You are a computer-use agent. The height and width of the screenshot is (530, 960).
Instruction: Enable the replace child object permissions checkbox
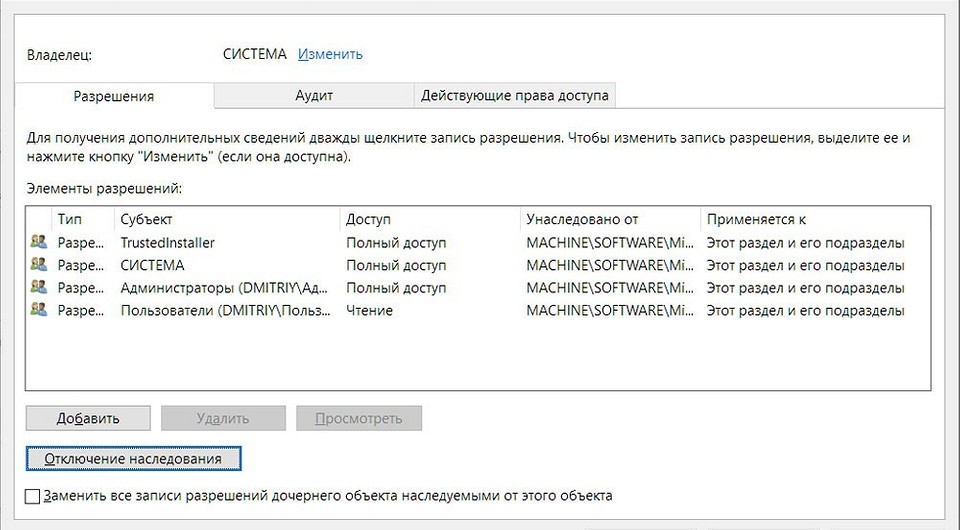[33, 496]
